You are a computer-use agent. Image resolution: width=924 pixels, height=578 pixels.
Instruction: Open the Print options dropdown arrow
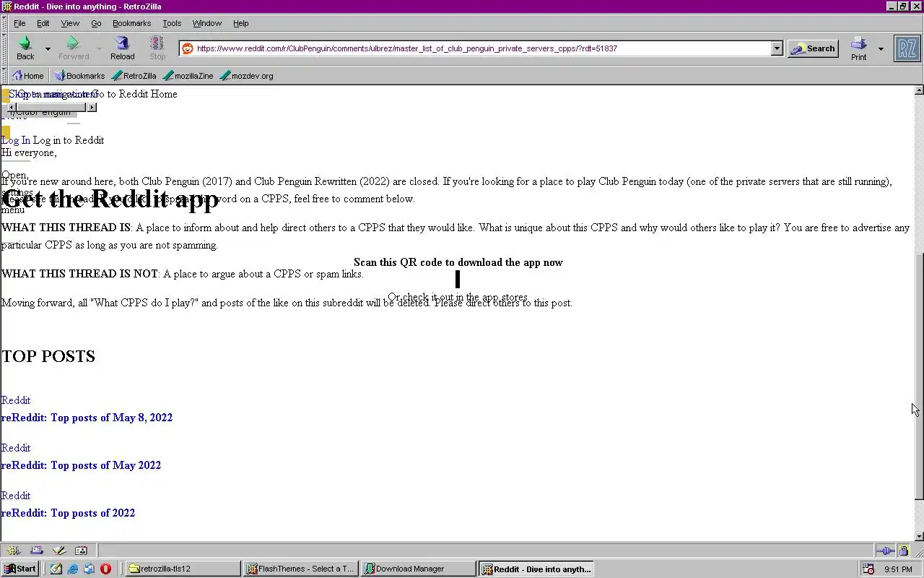coord(881,49)
